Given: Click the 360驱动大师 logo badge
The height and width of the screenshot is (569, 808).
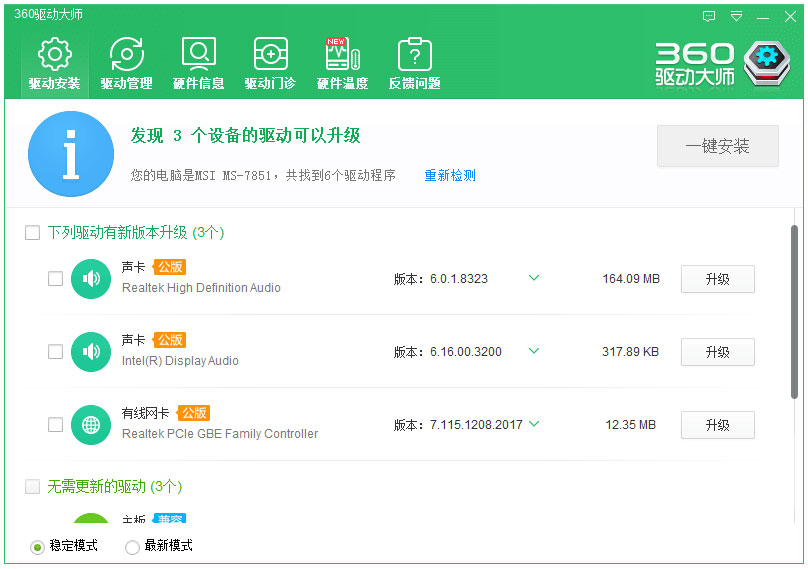Looking at the screenshot, I should click(767, 64).
